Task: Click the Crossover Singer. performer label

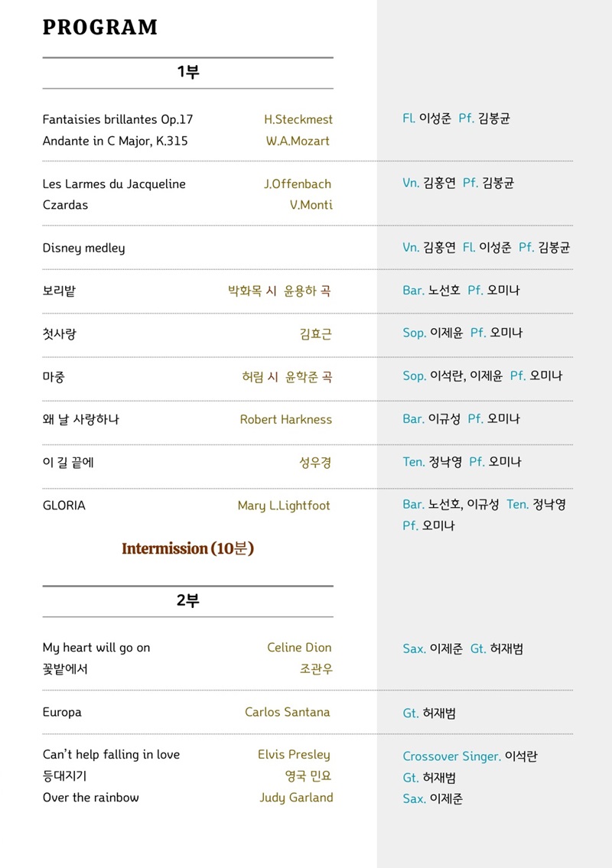Action: pyautogui.click(x=451, y=756)
